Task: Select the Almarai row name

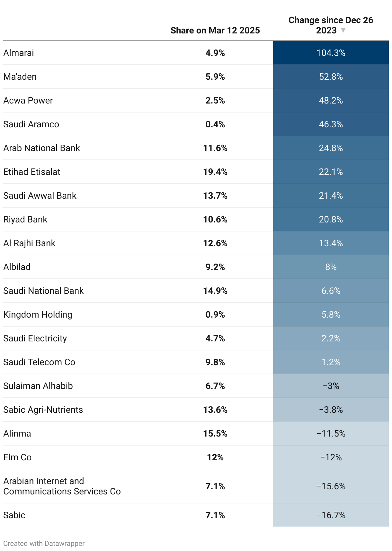Action: tap(19, 53)
